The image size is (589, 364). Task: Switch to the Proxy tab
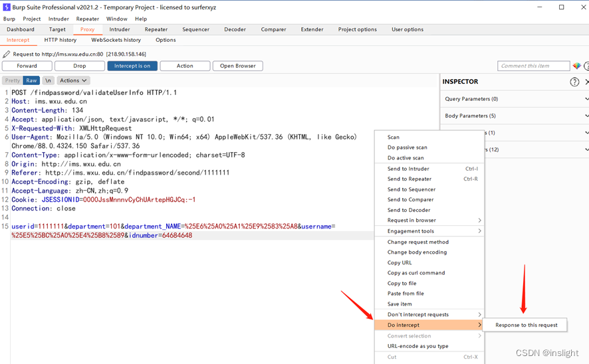[87, 29]
